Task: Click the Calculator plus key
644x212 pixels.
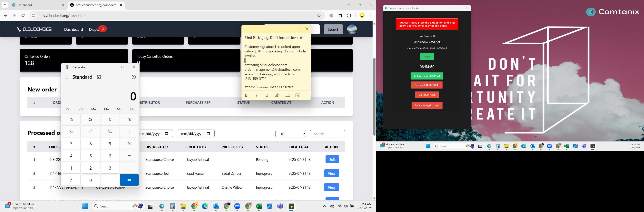Action: pyautogui.click(x=129, y=168)
